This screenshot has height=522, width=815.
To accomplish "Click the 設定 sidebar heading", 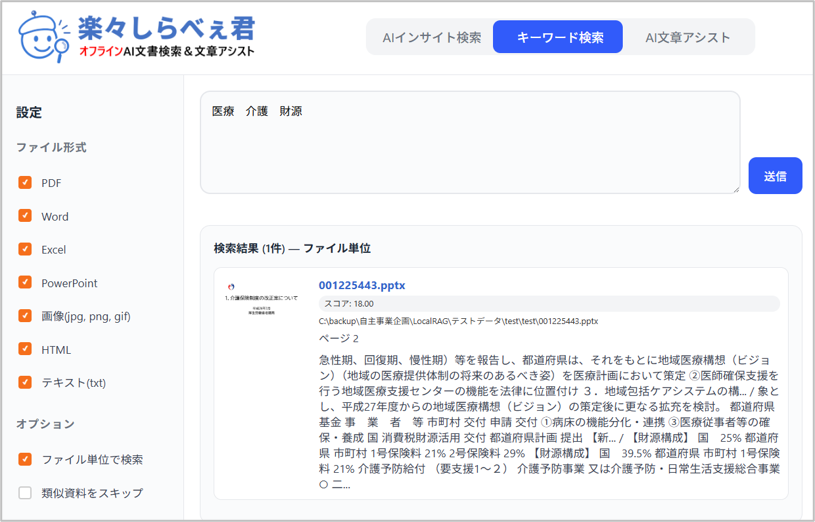I will tap(29, 112).
